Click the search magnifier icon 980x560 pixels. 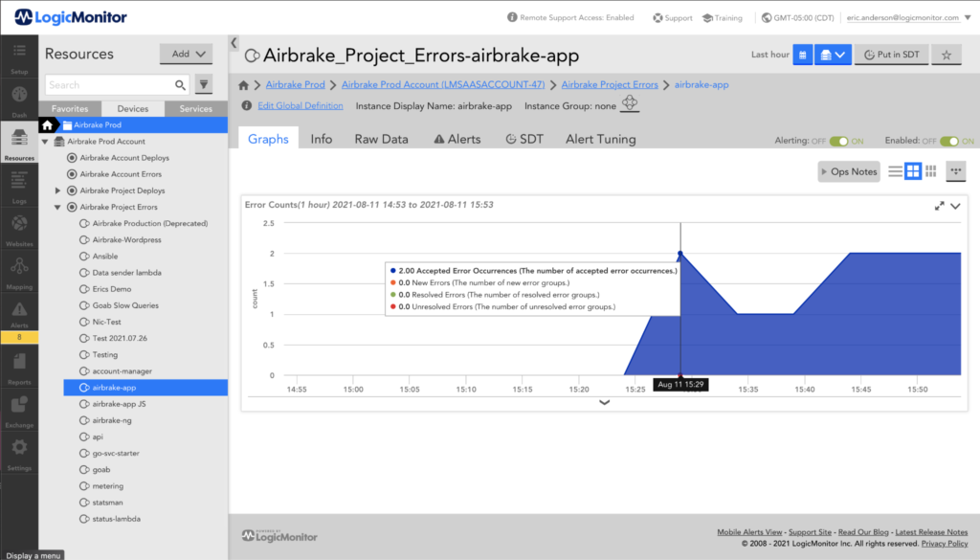click(x=180, y=85)
